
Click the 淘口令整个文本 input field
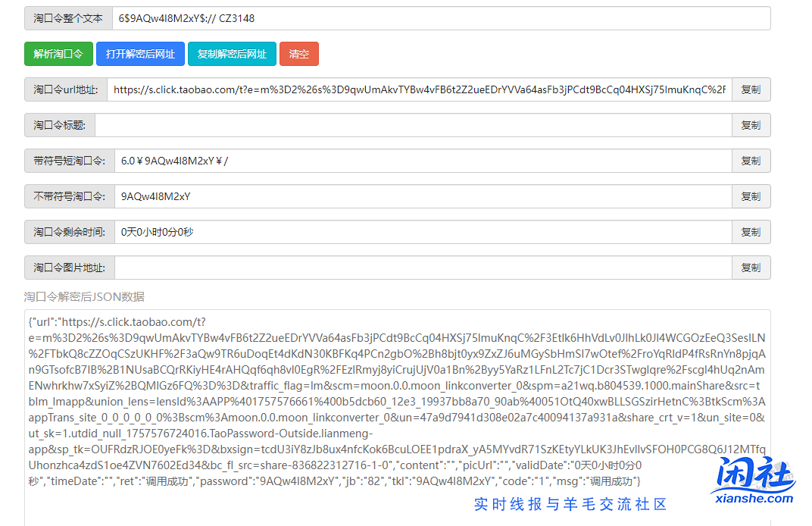pyautogui.click(x=440, y=18)
